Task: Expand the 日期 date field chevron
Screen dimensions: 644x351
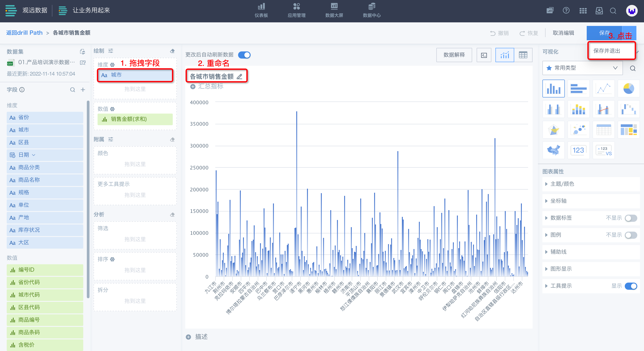Action: pyautogui.click(x=34, y=155)
